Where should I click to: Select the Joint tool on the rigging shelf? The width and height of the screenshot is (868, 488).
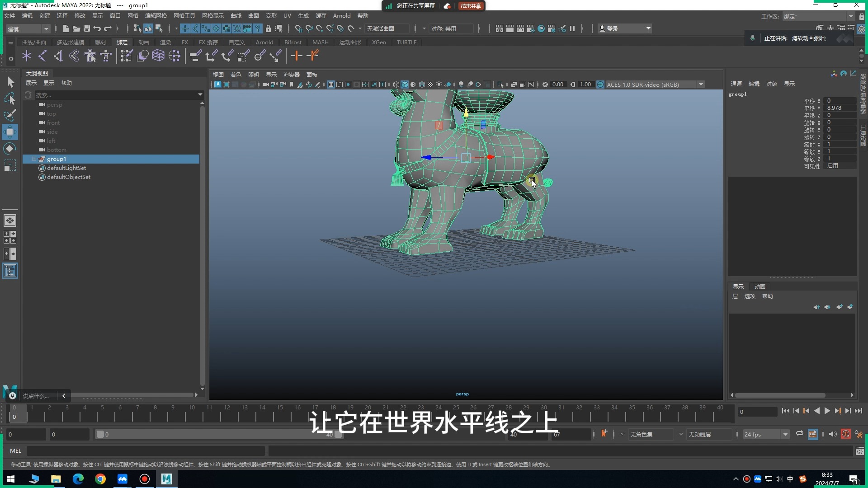click(x=27, y=55)
